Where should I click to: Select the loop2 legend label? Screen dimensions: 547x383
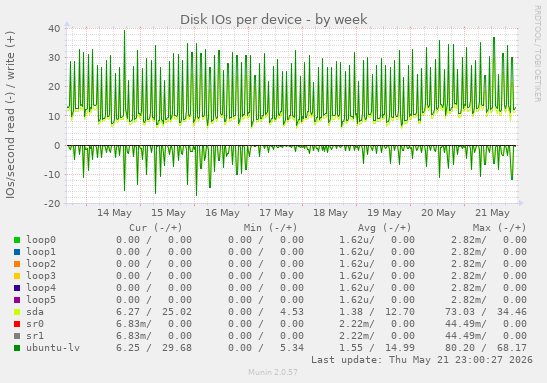pyautogui.click(x=41, y=264)
